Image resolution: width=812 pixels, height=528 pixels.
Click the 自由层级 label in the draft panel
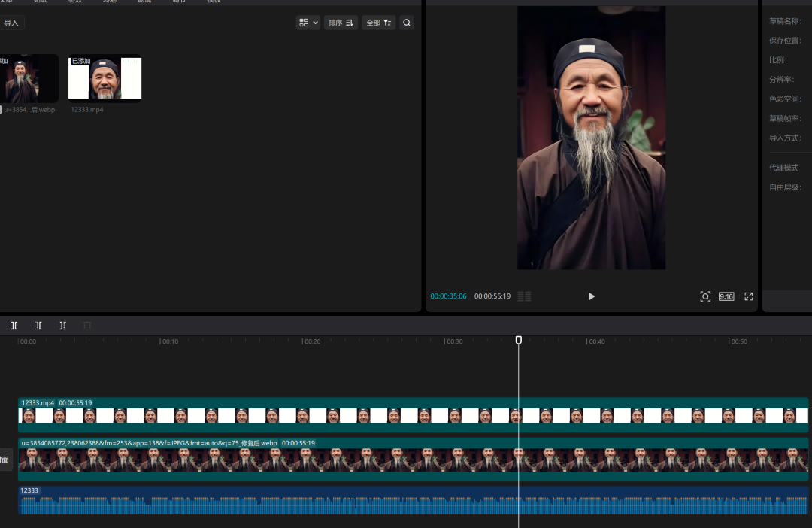tap(785, 187)
